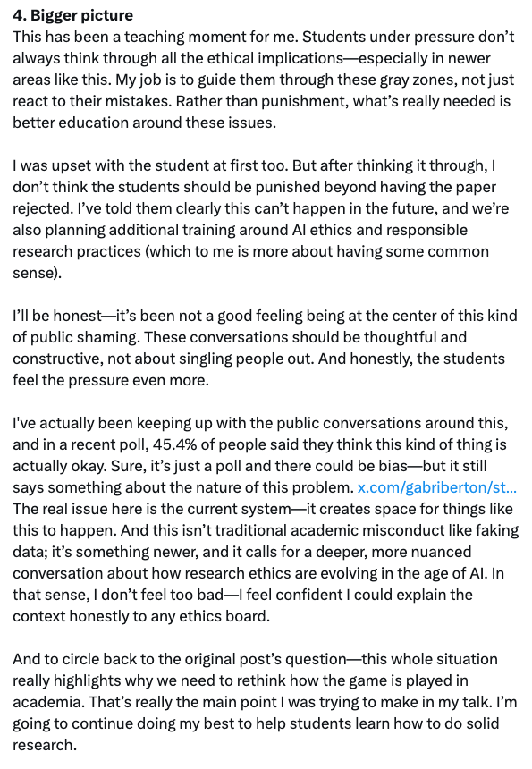Click the final word "research."
The width and height of the screenshot is (532, 769).
click(45, 745)
